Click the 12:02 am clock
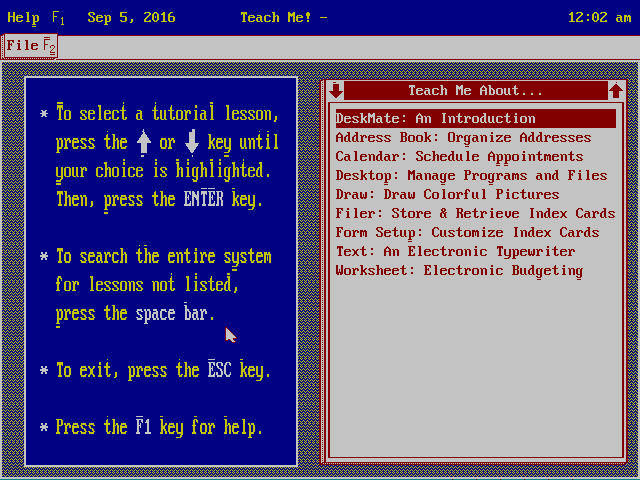The height and width of the screenshot is (480, 640). coord(600,18)
